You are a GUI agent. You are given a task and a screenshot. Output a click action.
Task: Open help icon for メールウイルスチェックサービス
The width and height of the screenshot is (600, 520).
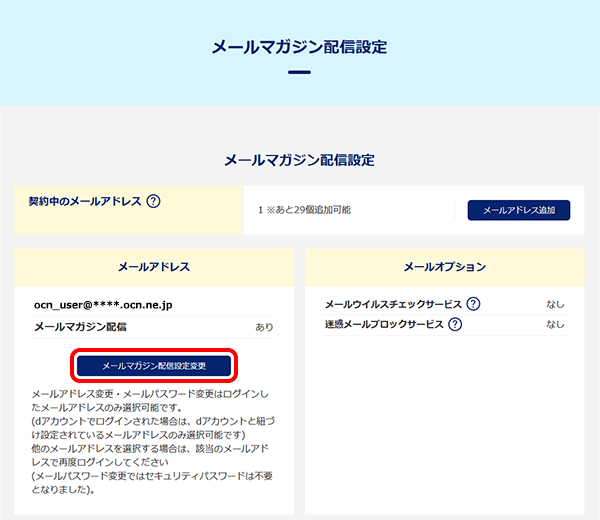click(473, 304)
